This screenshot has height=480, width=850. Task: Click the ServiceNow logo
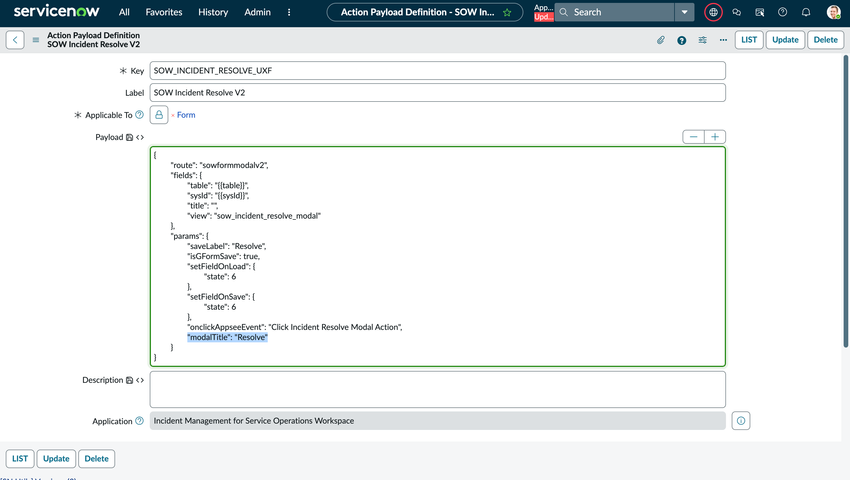pos(56,11)
